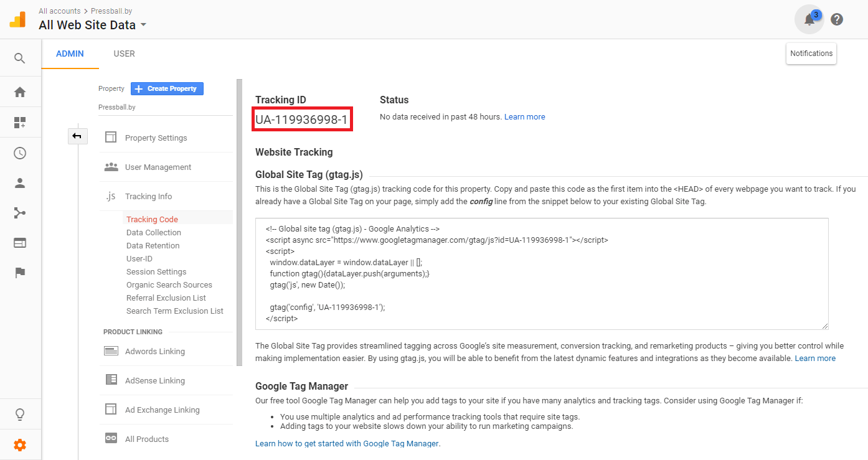Open User Management

[158, 167]
